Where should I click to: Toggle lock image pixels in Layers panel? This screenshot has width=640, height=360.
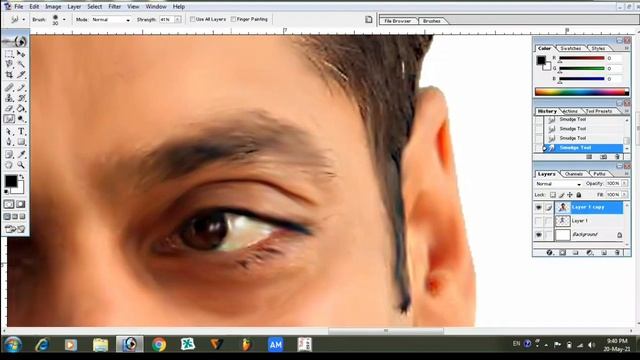tap(562, 195)
